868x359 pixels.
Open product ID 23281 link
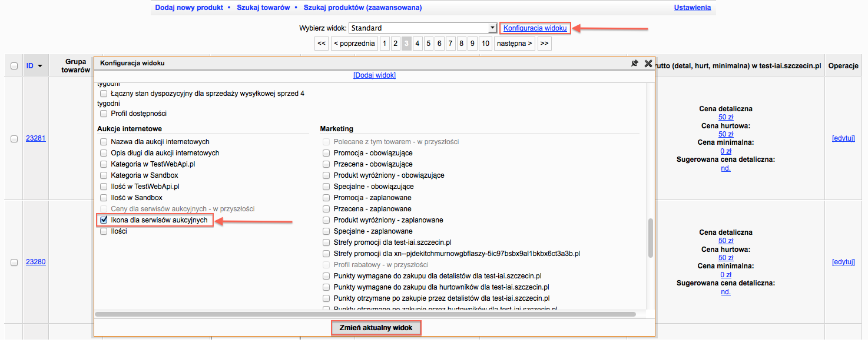35,138
